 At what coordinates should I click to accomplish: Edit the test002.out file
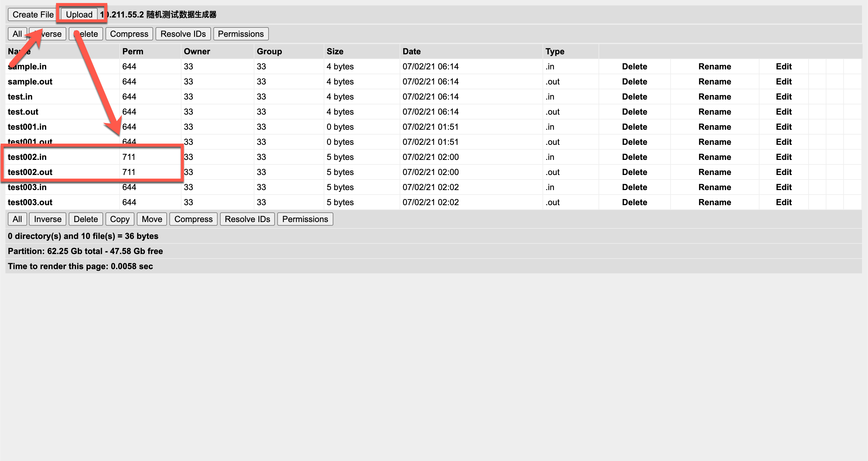coord(783,172)
